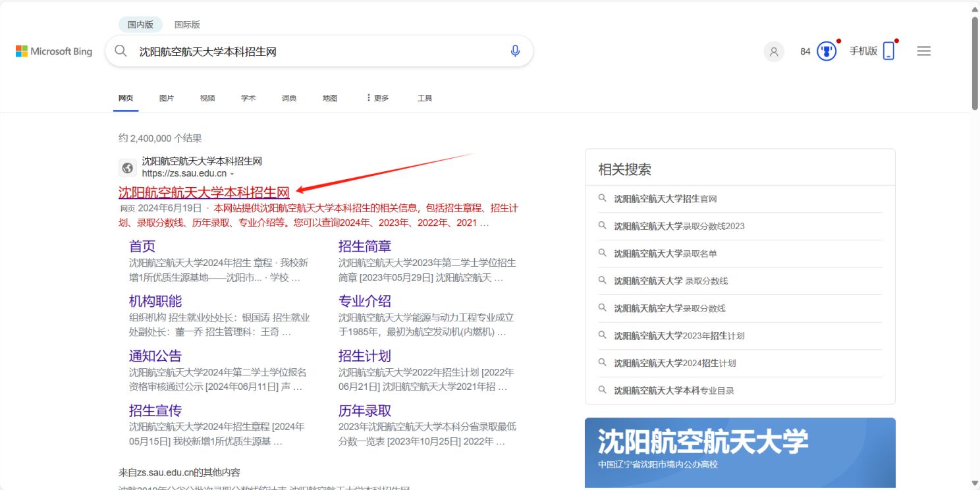This screenshot has height=490, width=980.
Task: Switch to the 图片 tab
Action: click(x=167, y=98)
